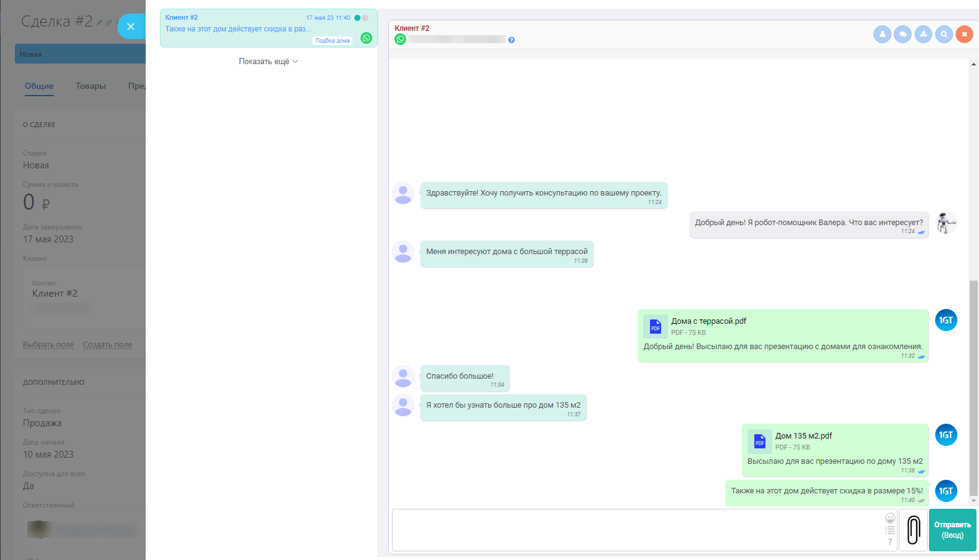Viewport: 979px width, 560px height.
Task: Click the chat bubbles icon in header
Action: pyautogui.click(x=902, y=35)
